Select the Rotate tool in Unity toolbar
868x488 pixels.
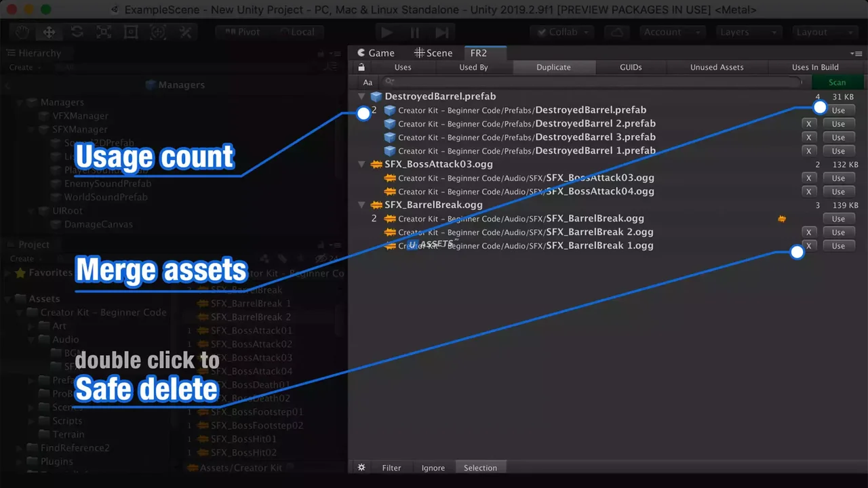click(77, 32)
